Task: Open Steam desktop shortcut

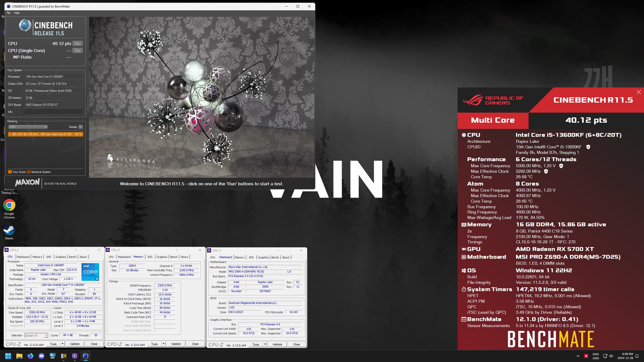Action: click(9, 232)
